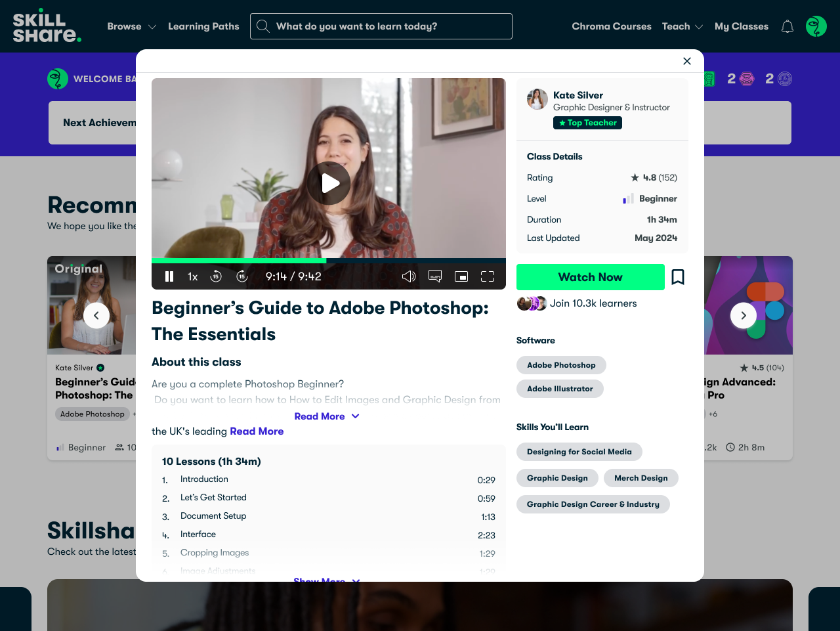Open the notifications bell

coord(787,26)
